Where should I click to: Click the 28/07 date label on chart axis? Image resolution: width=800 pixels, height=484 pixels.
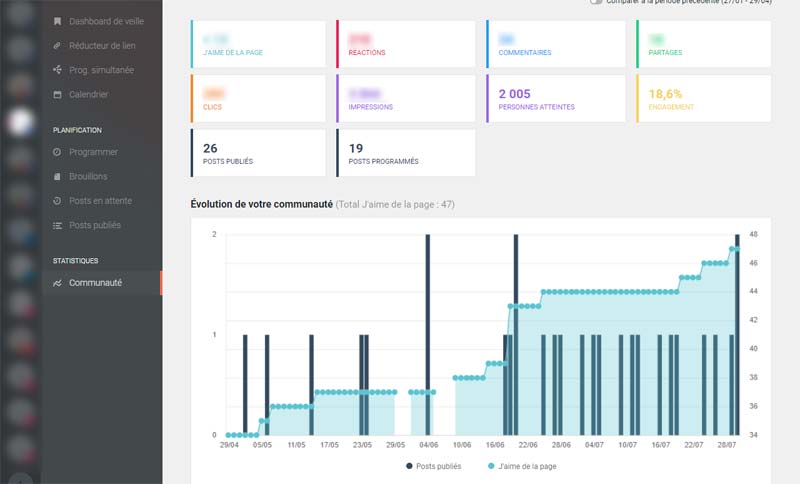click(727, 445)
